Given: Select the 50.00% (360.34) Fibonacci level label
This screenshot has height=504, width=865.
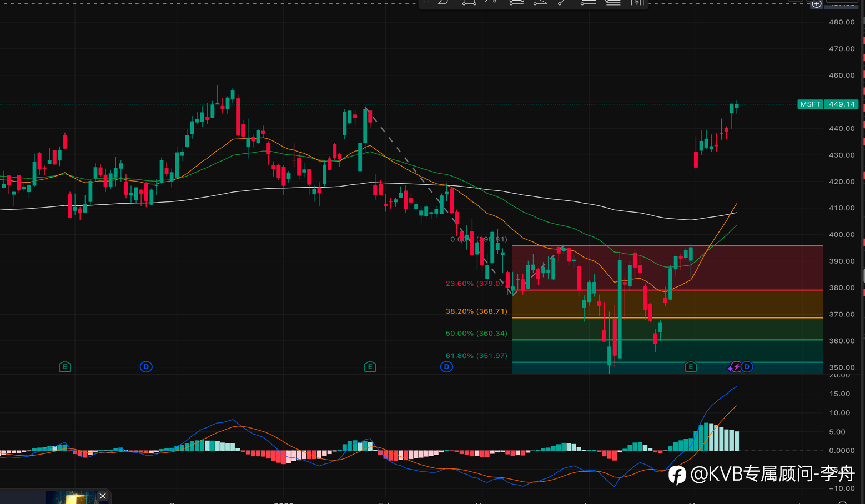Looking at the screenshot, I should click(476, 334).
